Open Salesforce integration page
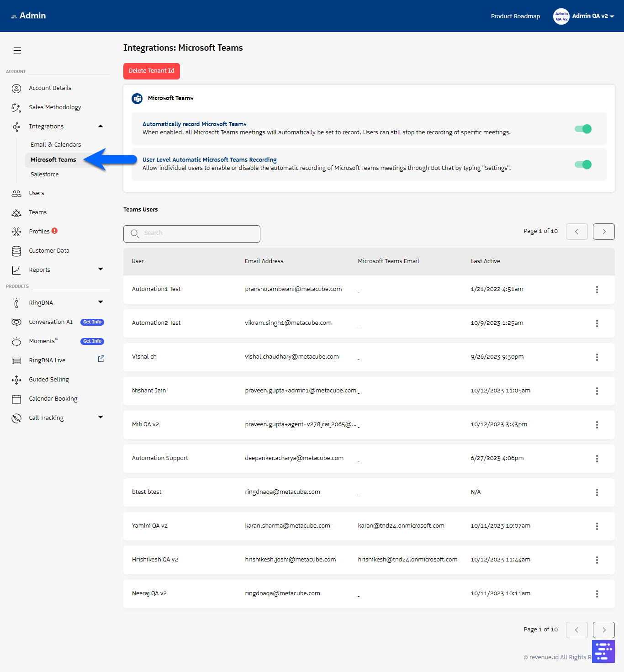The width and height of the screenshot is (624, 672). point(45,175)
